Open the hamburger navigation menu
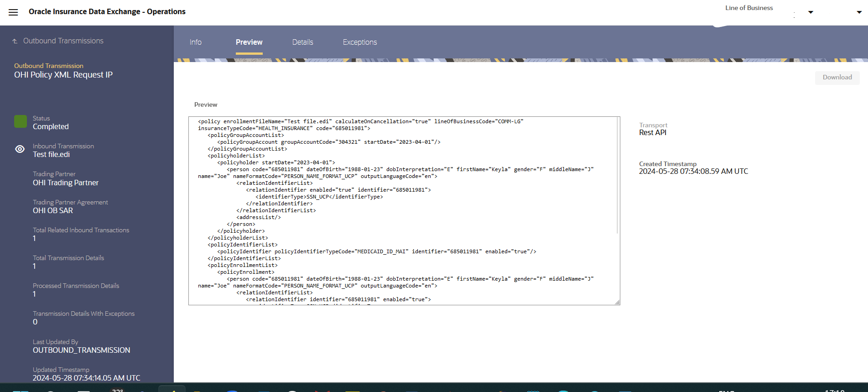The width and height of the screenshot is (868, 392). coord(13,12)
